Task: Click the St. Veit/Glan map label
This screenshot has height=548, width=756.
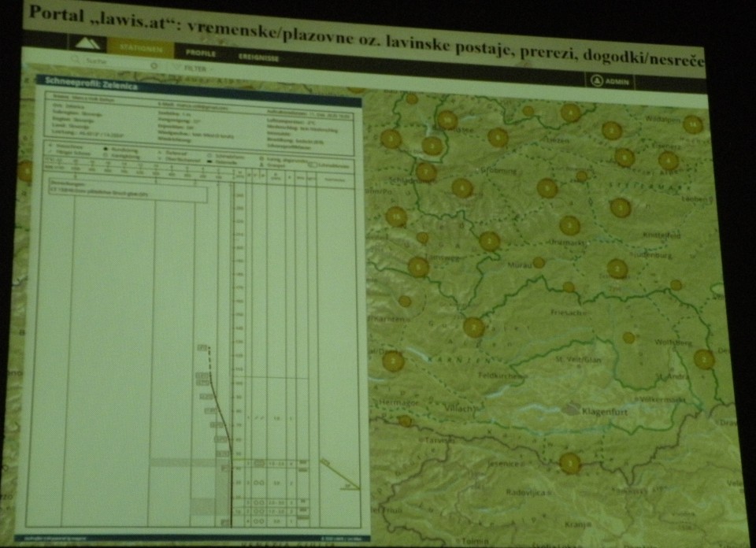Action: 578,359
